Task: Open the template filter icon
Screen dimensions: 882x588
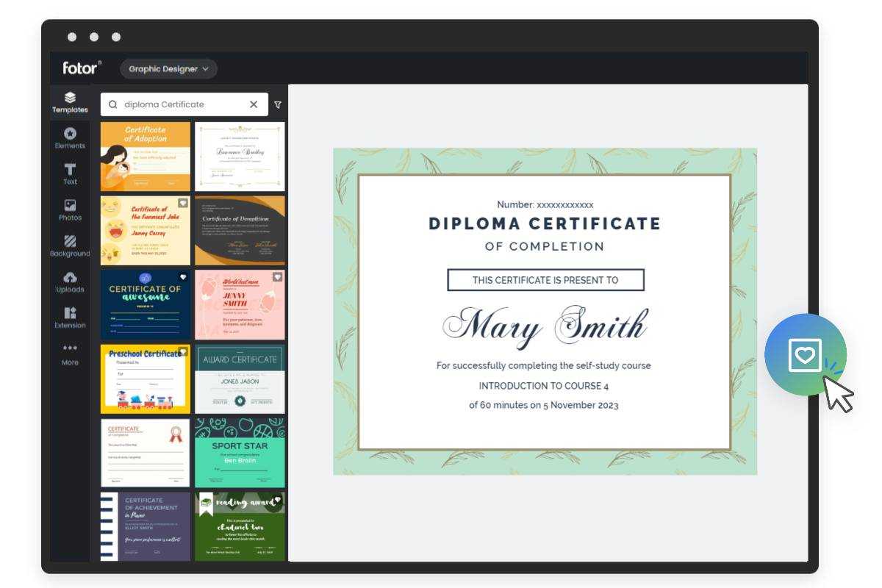Action: tap(278, 104)
